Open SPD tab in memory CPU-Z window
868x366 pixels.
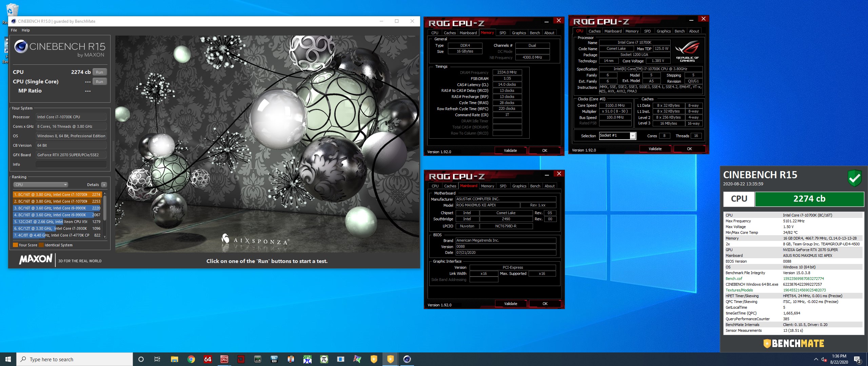point(503,33)
